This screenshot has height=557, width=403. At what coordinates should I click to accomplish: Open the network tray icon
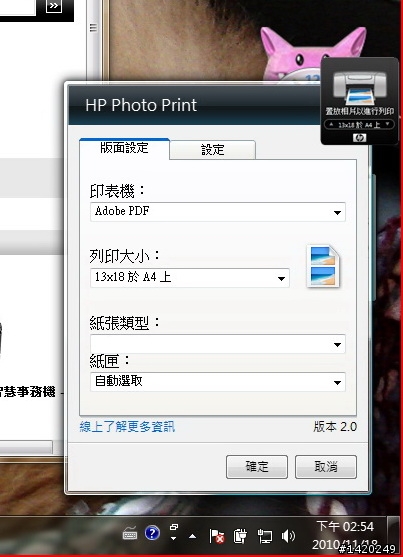(264, 536)
